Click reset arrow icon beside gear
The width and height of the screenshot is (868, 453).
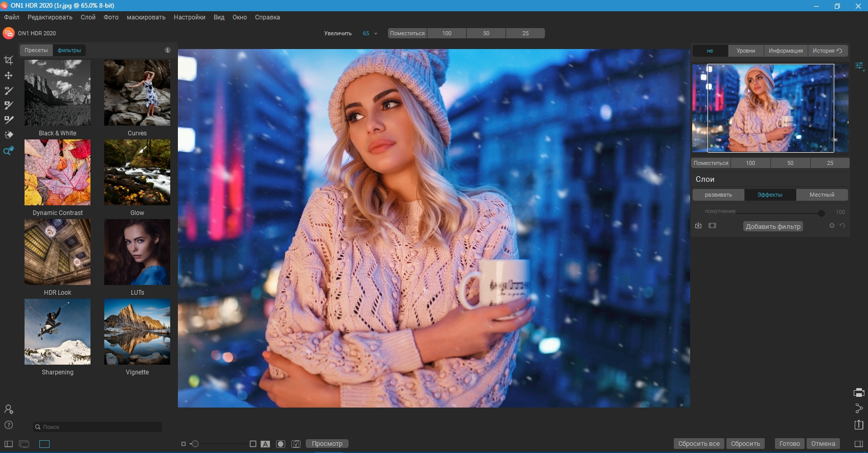tap(842, 225)
